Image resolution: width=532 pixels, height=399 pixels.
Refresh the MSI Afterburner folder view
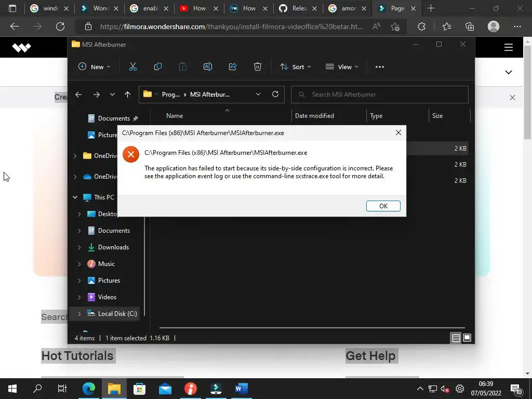tap(275, 95)
